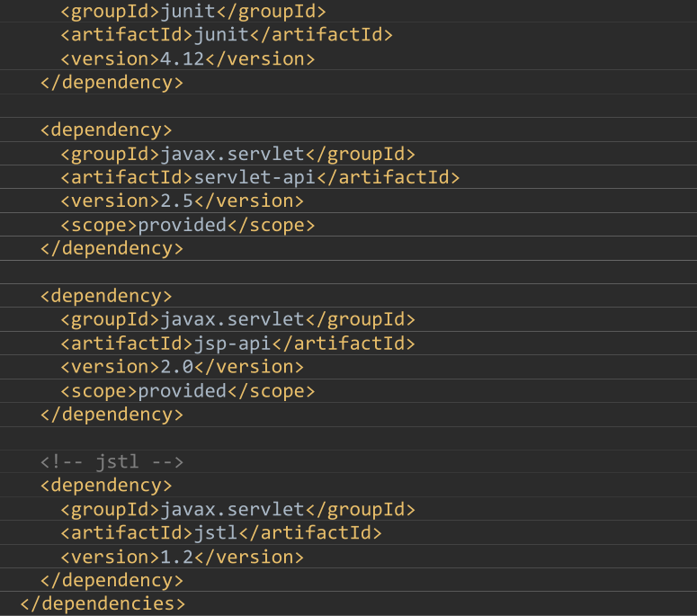The image size is (697, 616).
Task: Click the closing dependency tag after version 1.2
Action: click(x=112, y=580)
